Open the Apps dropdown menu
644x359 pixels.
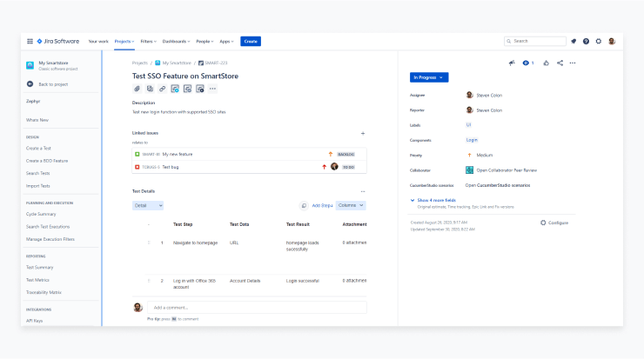tap(226, 42)
